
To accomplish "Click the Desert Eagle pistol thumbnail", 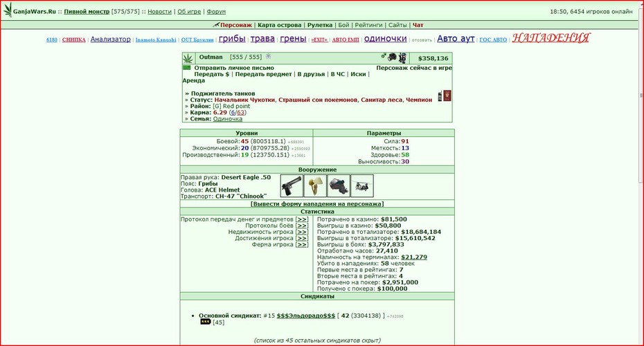I will [x=292, y=186].
